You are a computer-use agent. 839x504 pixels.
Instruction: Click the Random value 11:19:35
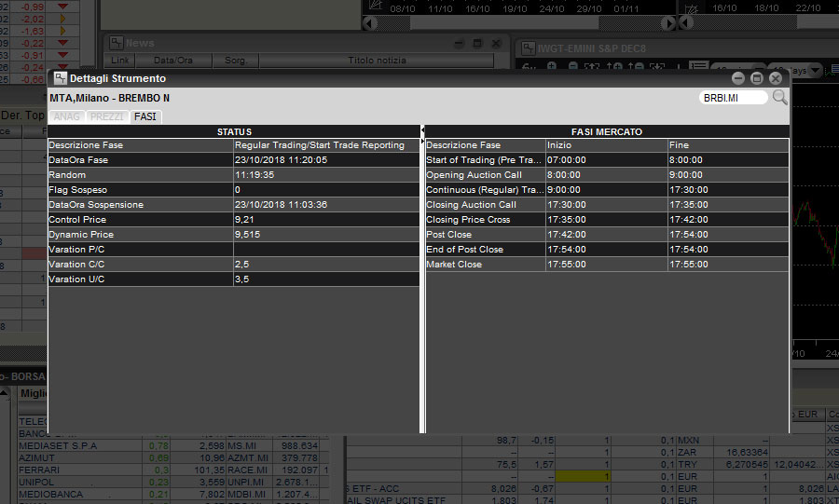click(326, 175)
